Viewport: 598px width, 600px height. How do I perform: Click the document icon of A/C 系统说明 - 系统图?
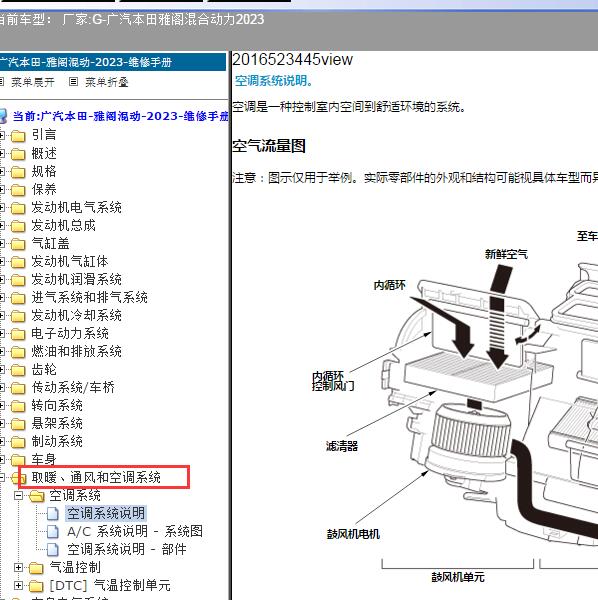point(53,532)
